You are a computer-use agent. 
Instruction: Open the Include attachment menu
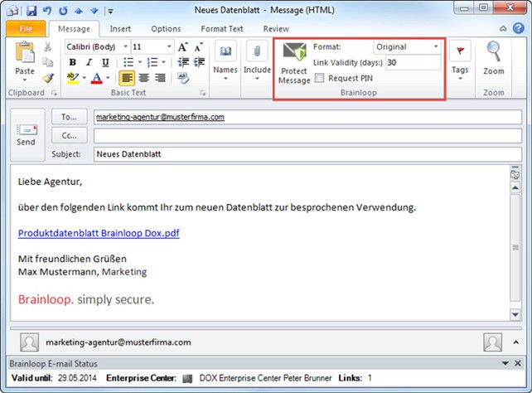point(257,61)
